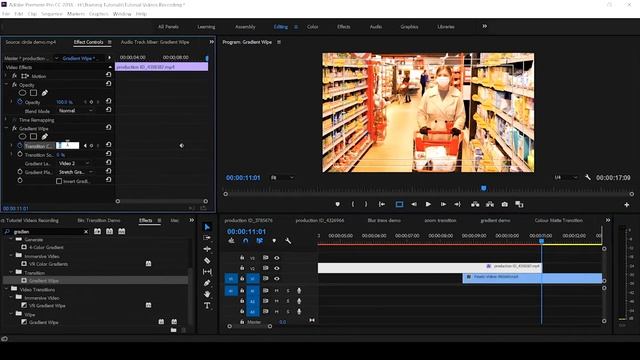The image size is (640, 360).
Task: Open Program monitor settings wrench
Action: pos(588,177)
